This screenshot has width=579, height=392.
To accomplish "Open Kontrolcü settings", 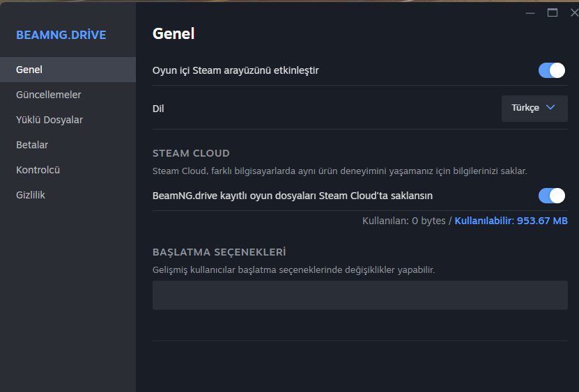I will point(38,170).
